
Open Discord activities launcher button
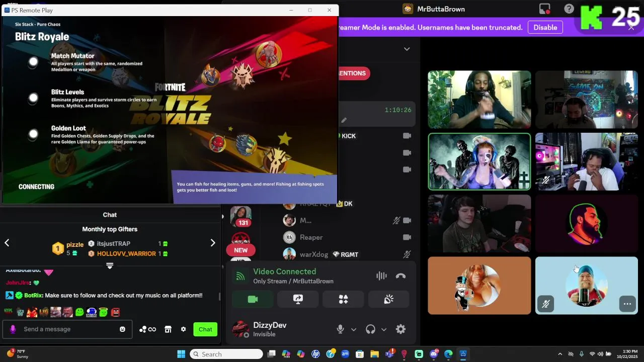point(343,299)
